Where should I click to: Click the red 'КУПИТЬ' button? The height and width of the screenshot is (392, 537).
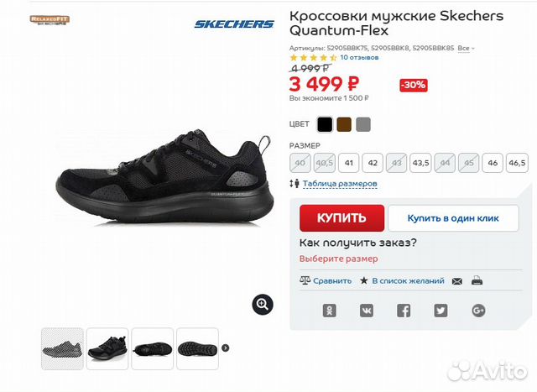pyautogui.click(x=341, y=218)
